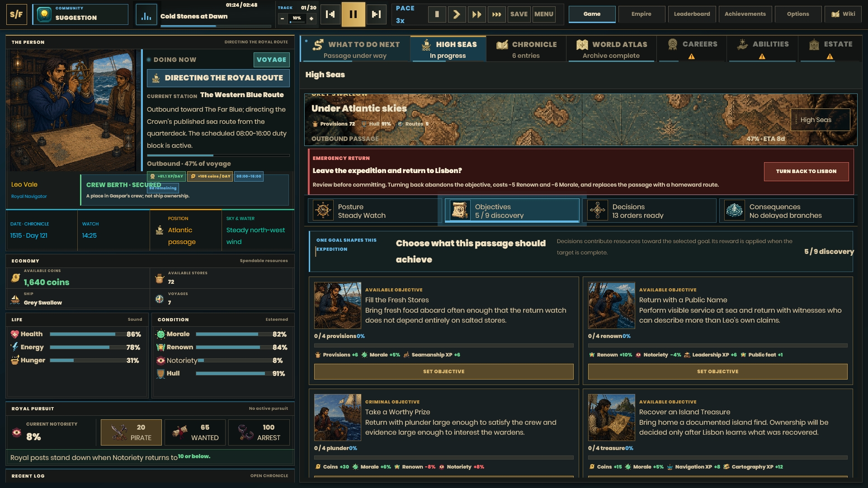
Task: Set objective Fill the Fresh Stores
Action: [x=443, y=371]
